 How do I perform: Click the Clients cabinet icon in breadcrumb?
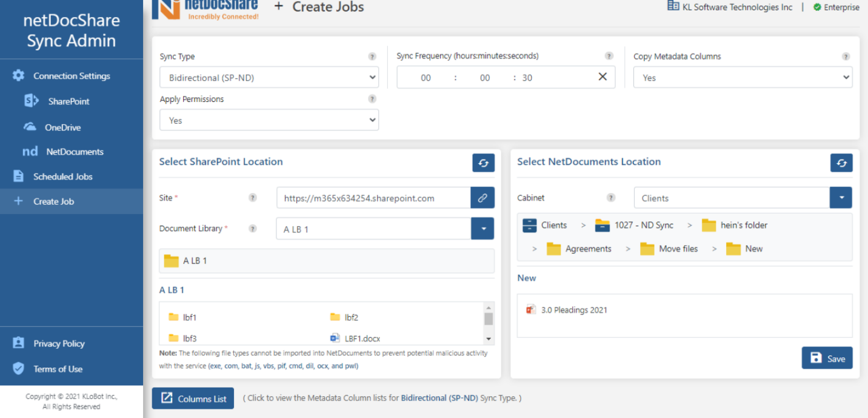529,225
